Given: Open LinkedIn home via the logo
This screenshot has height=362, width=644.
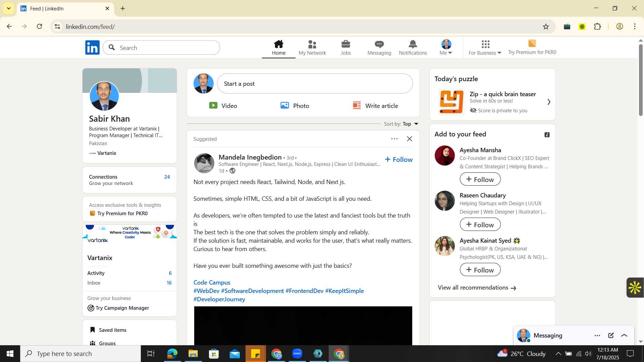Looking at the screenshot, I should point(92,48).
